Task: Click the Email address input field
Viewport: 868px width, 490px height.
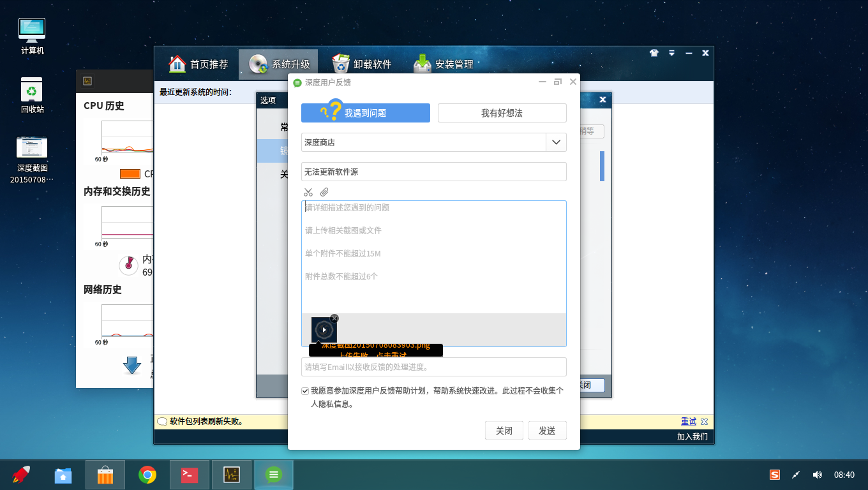Action: pyautogui.click(x=434, y=367)
